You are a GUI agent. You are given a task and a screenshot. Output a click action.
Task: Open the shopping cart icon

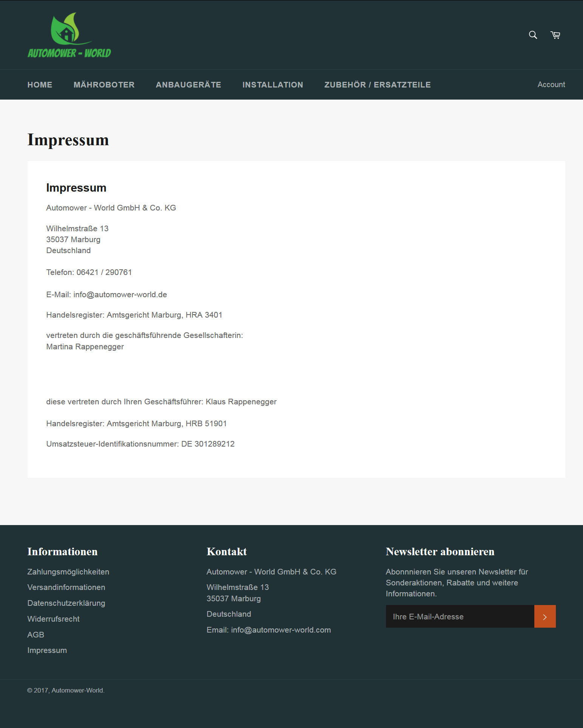[555, 35]
